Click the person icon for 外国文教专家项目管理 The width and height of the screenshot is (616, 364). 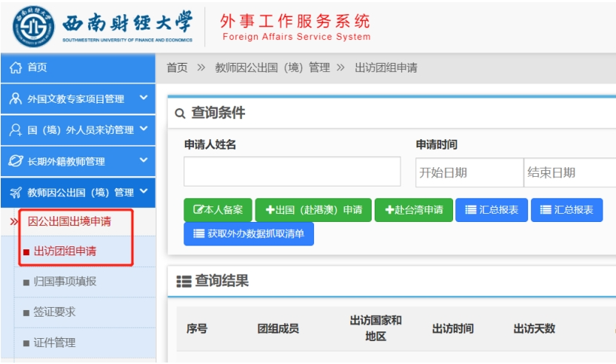[16, 98]
